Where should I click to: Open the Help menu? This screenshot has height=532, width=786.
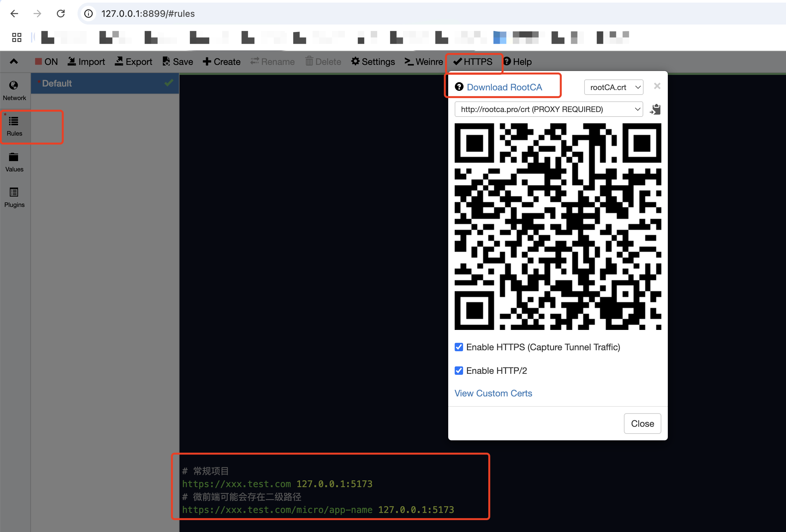(x=517, y=62)
